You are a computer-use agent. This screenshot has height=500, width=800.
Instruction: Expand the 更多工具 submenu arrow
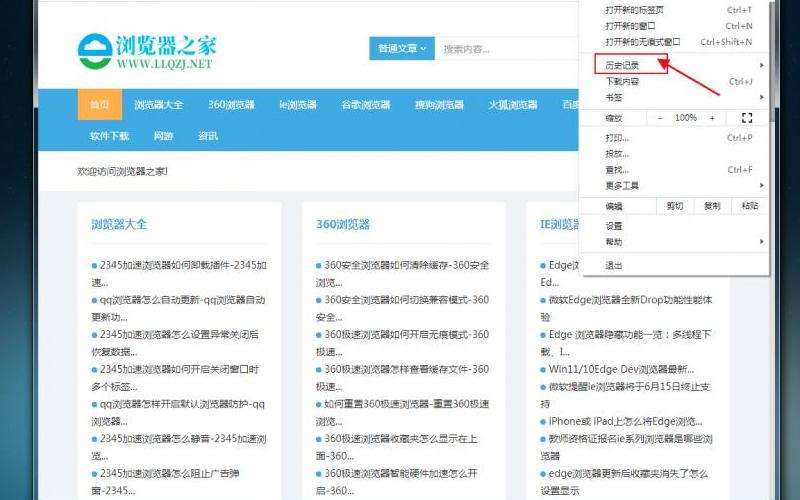tap(761, 185)
